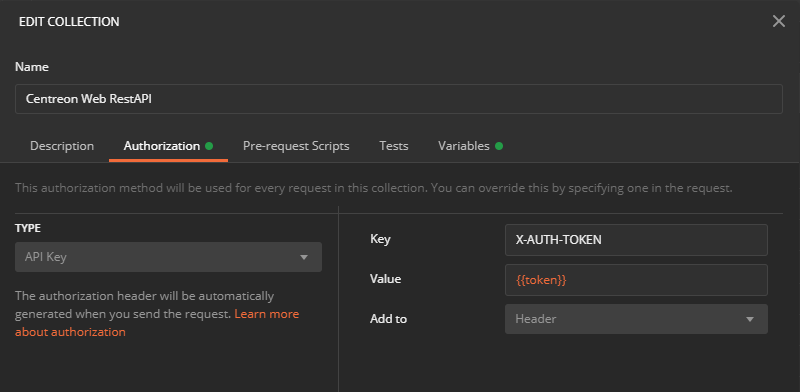Click the arrow icon in the API Key dropdown
This screenshot has width=800, height=392.
coord(304,257)
